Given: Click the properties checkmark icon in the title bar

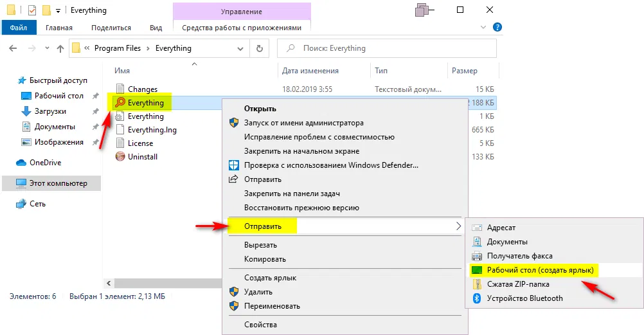Looking at the screenshot, I should [x=31, y=10].
